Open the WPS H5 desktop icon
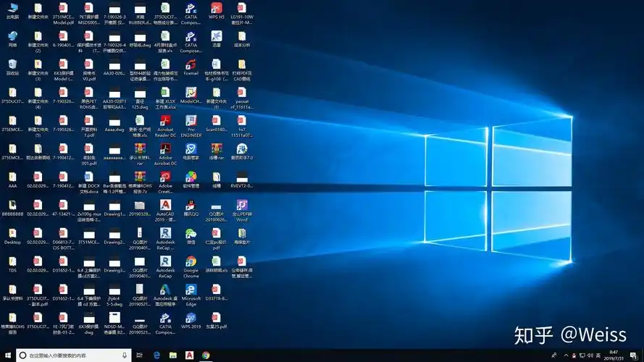Image resolution: width=644 pixels, height=362 pixels. point(216,8)
